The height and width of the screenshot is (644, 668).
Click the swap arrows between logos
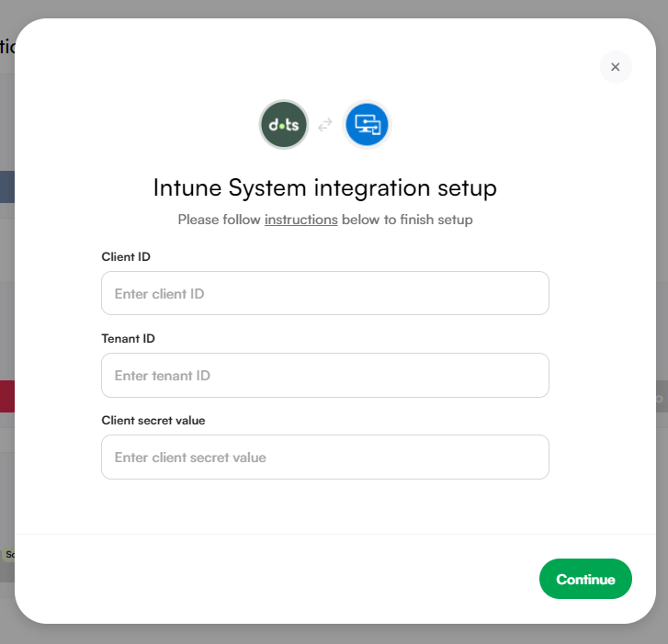pos(325,125)
